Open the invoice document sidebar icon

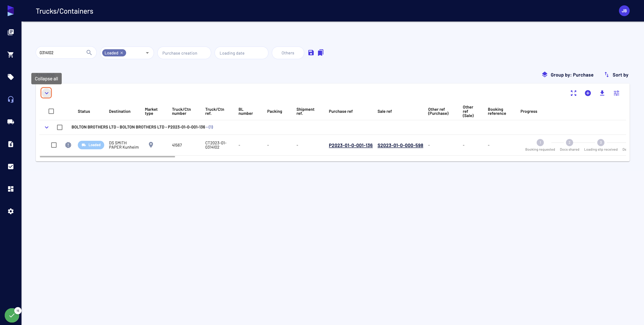pyautogui.click(x=11, y=144)
